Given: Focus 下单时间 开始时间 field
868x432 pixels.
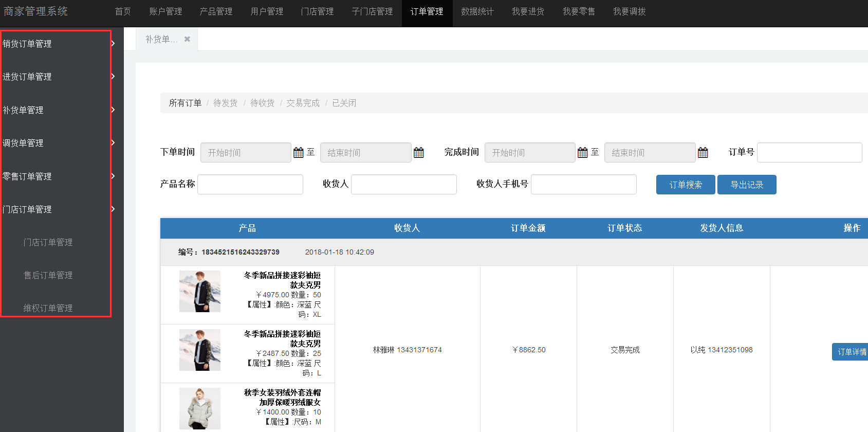Looking at the screenshot, I should tap(246, 152).
